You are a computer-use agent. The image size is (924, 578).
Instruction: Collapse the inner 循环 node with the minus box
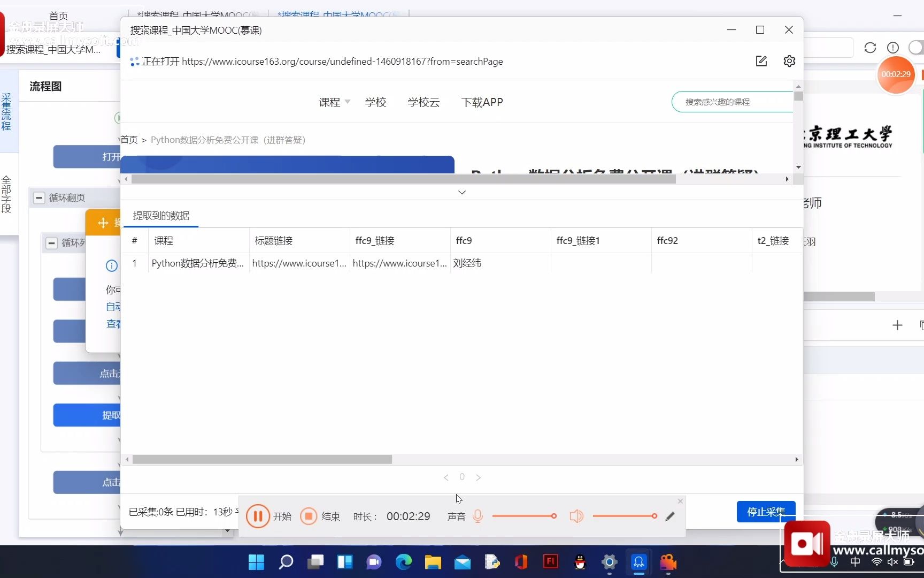pos(51,244)
